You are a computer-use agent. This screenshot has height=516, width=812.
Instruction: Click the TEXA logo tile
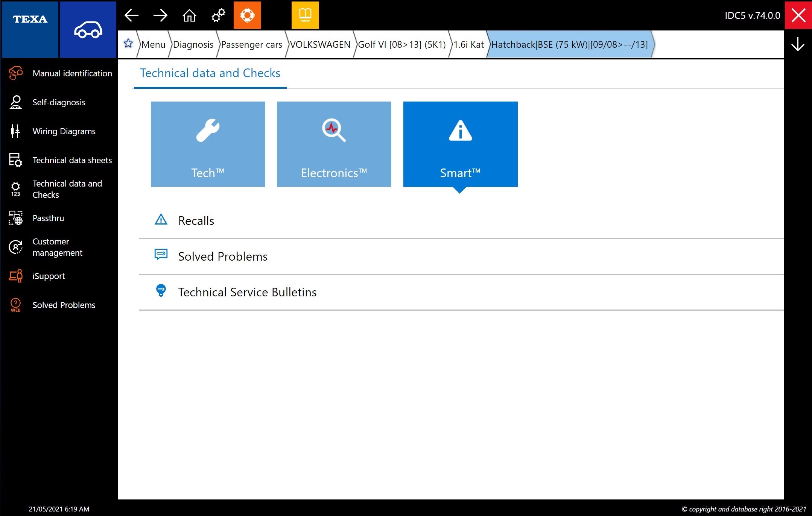pos(30,29)
